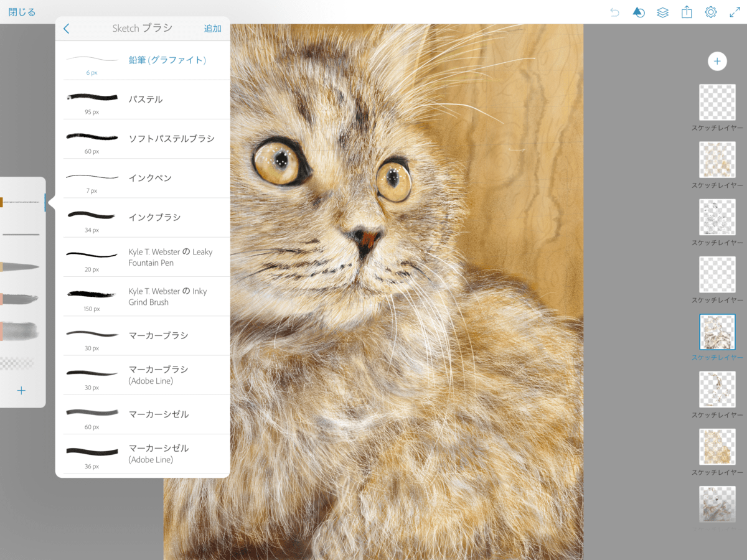Choose the マーカーブラシ (Adobe Line) brush
747x560 pixels.
(143, 375)
